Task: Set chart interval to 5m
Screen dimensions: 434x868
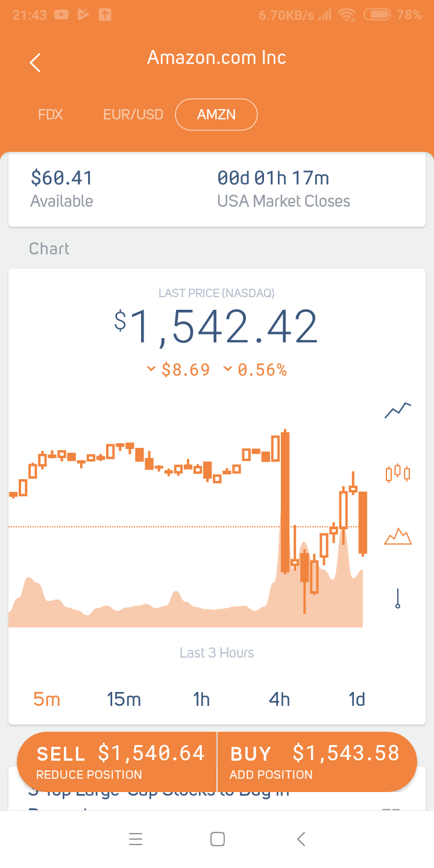Action: tap(47, 699)
